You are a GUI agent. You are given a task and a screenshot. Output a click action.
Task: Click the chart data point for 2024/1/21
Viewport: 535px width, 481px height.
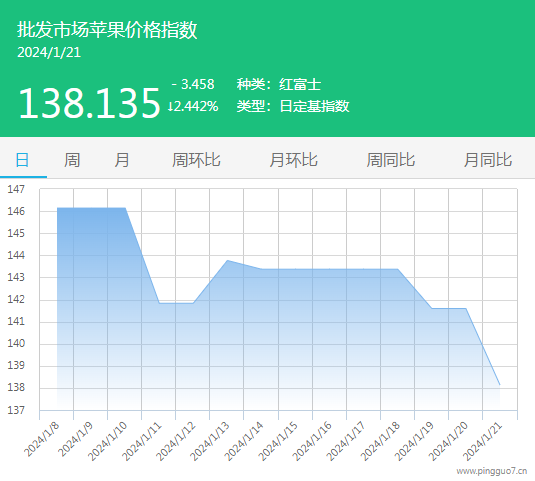tap(500, 385)
